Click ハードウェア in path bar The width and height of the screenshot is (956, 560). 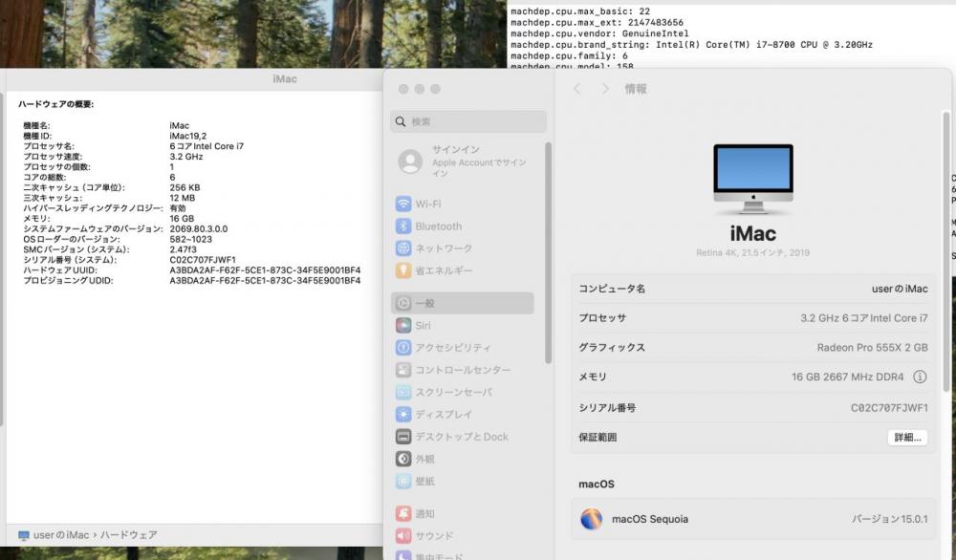(x=129, y=535)
